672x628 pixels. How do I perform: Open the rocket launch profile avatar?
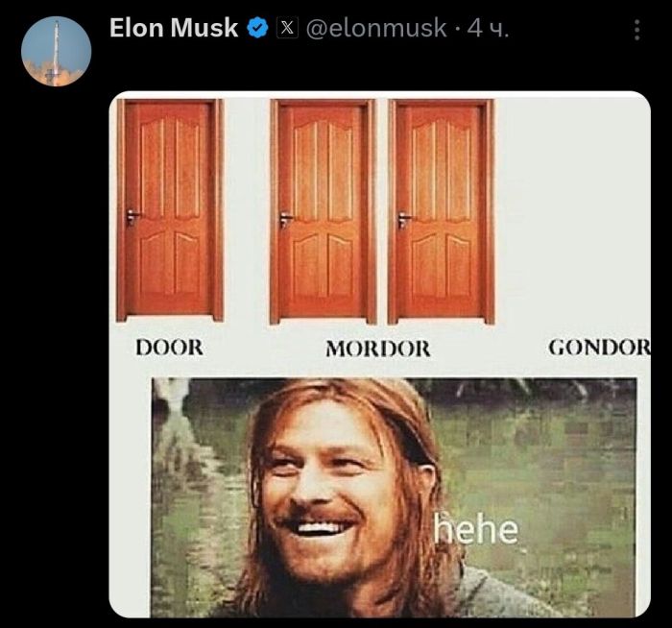tap(56, 51)
